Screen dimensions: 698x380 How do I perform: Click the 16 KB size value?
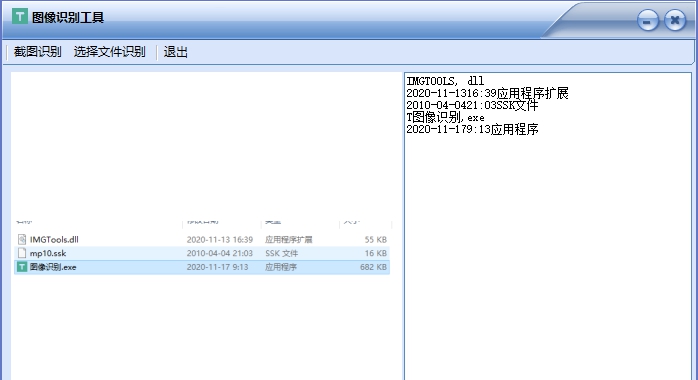tap(376, 253)
